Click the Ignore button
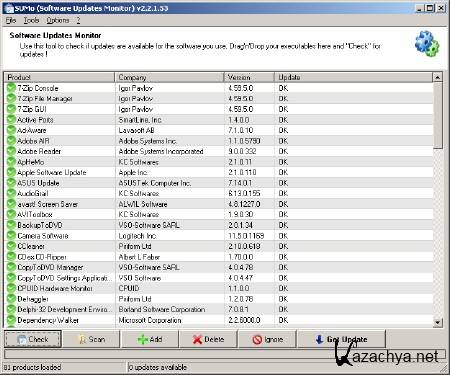 click(x=267, y=339)
